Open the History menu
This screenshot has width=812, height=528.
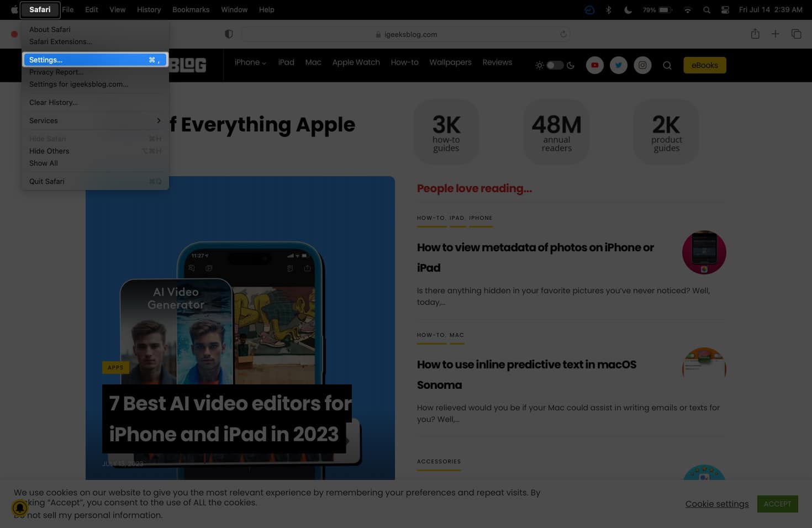[149, 9]
